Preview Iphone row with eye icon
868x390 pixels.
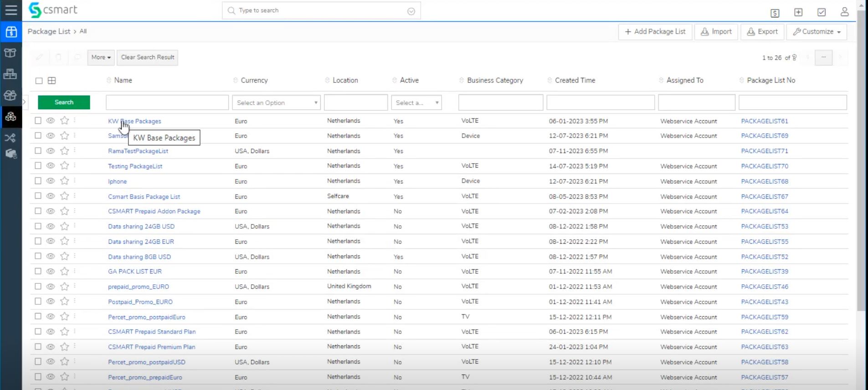point(51,181)
